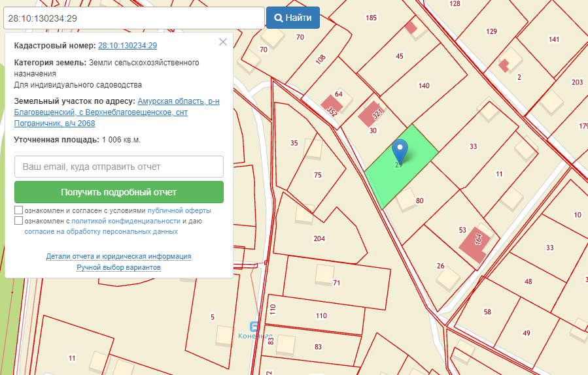Click the Конечная bus stop icon
Viewport: 588px width, 375px height.
point(254,327)
